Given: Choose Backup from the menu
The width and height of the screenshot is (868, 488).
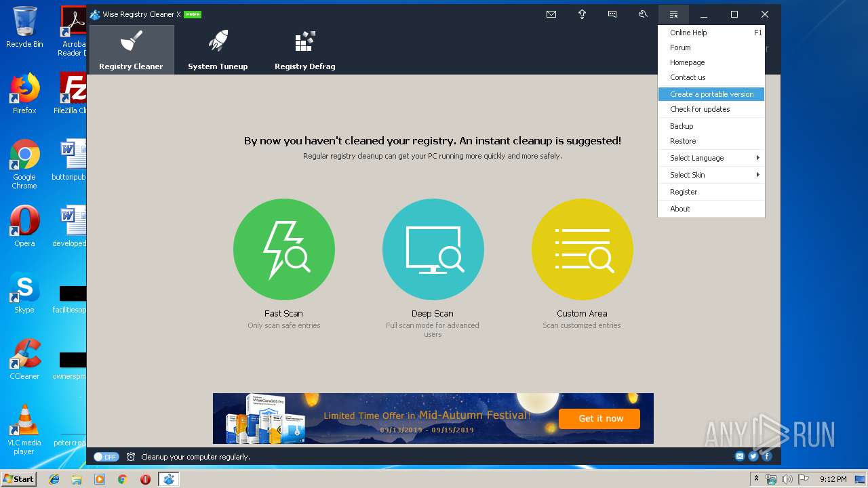Looking at the screenshot, I should coord(711,126).
